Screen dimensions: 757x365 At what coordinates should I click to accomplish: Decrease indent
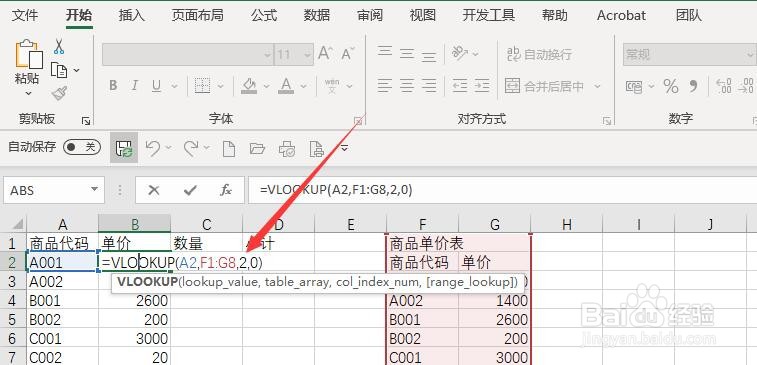click(460, 86)
